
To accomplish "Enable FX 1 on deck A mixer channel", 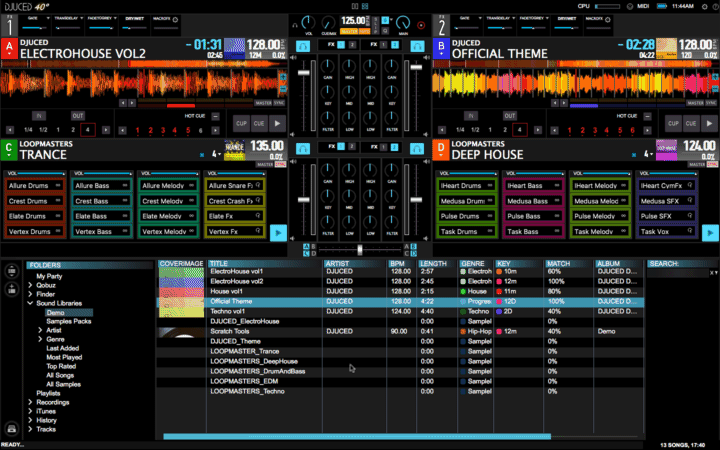I will point(339,46).
